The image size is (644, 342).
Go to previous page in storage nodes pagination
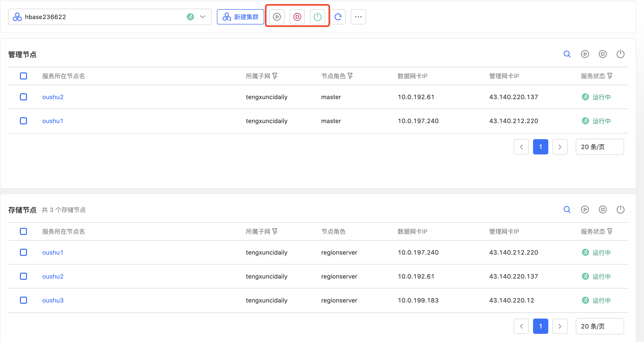point(521,326)
